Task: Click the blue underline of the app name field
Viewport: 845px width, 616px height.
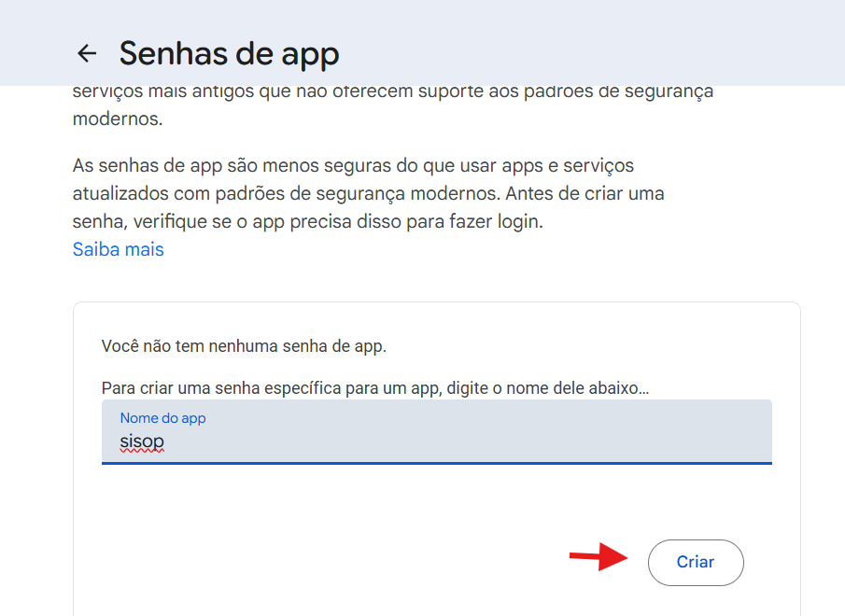Action: [436, 462]
